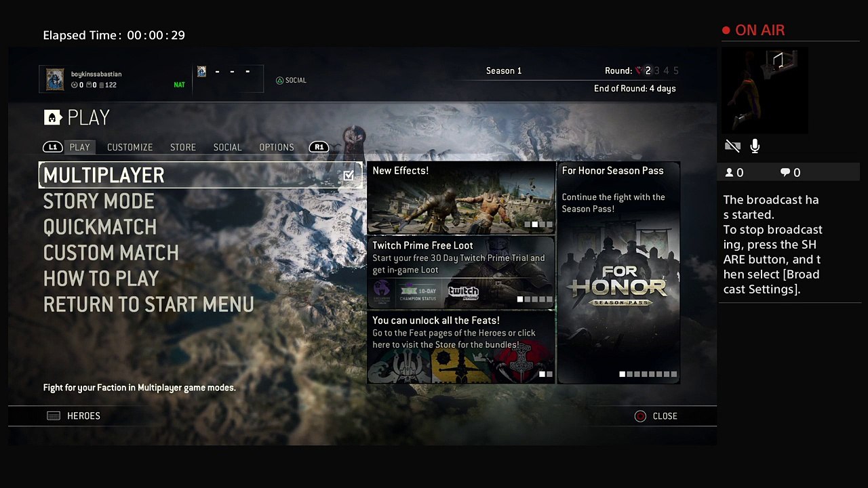
Task: Click the viewers count person icon
Action: tap(730, 173)
